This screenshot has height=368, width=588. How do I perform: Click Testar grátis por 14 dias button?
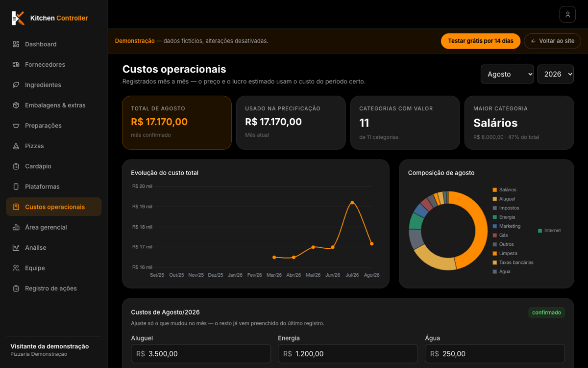point(481,41)
